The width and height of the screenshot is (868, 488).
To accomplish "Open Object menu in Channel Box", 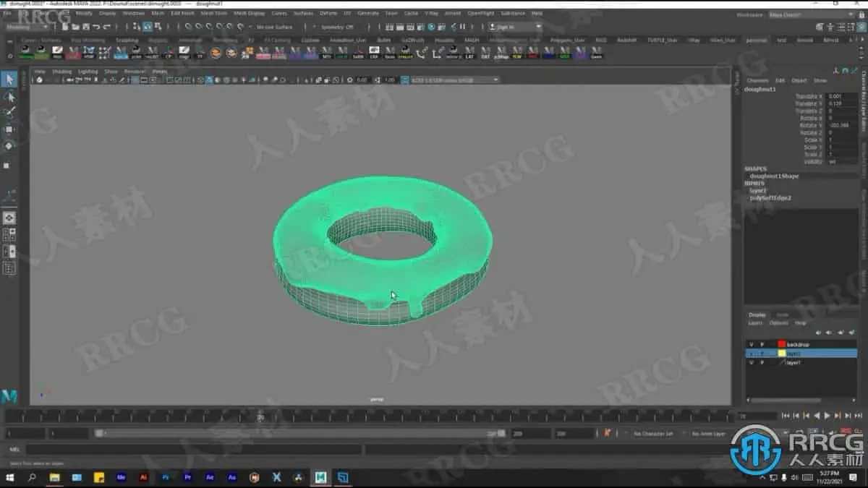I will tap(799, 80).
